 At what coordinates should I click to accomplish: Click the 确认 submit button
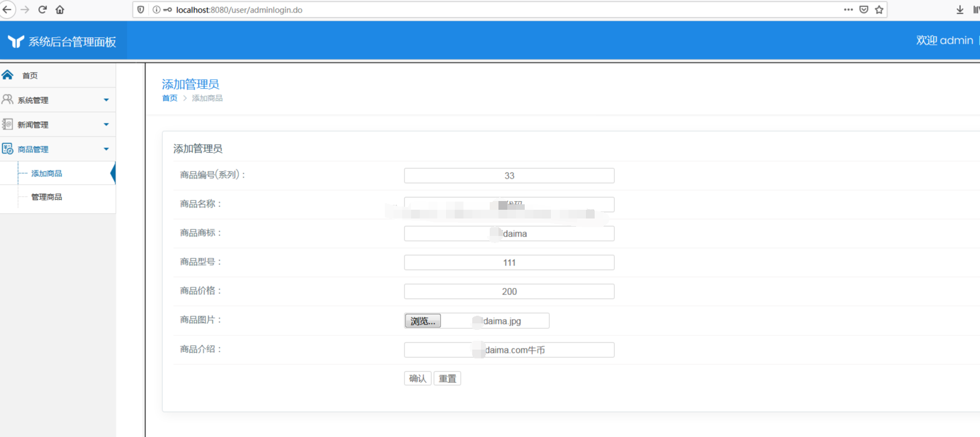tap(418, 379)
